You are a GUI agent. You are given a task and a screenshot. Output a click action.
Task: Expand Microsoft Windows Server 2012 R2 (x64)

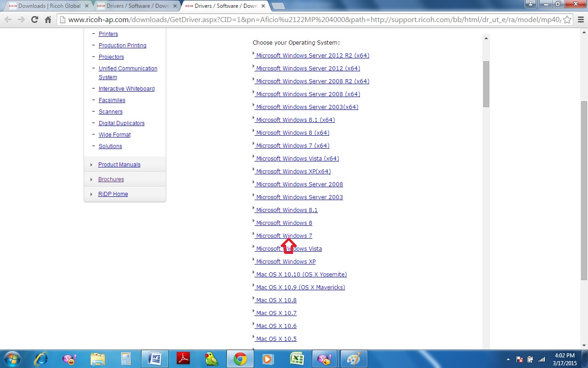click(x=313, y=56)
